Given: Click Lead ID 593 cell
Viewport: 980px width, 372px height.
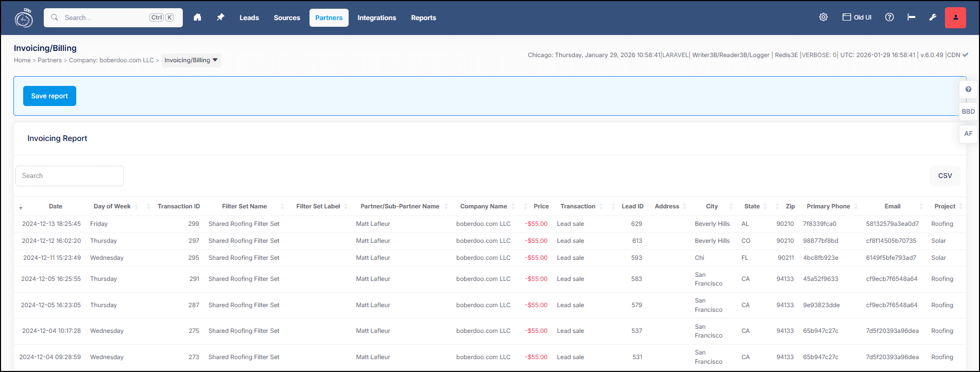Looking at the screenshot, I should click(x=637, y=258).
